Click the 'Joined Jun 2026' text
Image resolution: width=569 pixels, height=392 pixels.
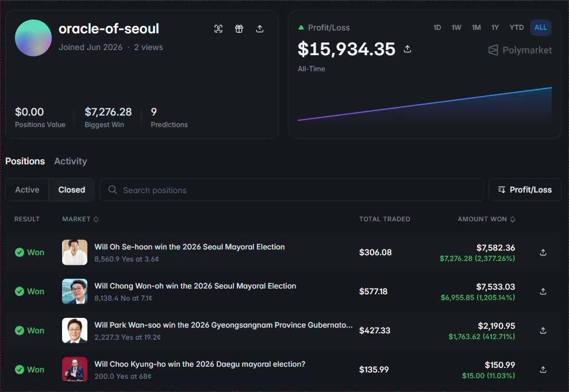tap(90, 47)
